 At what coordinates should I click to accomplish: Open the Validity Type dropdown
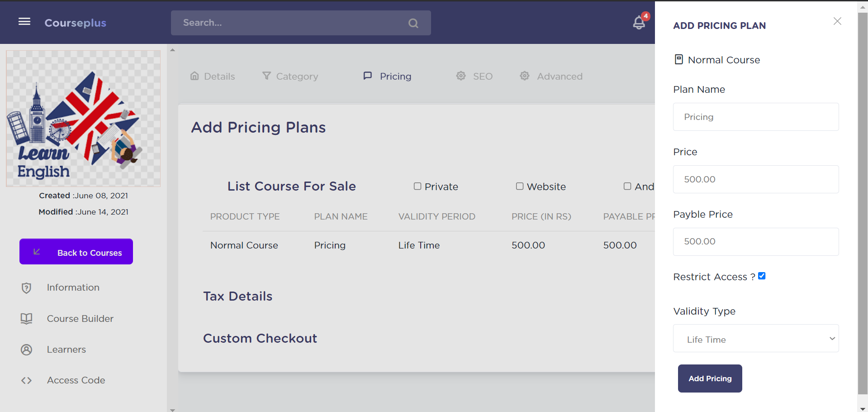tap(755, 338)
